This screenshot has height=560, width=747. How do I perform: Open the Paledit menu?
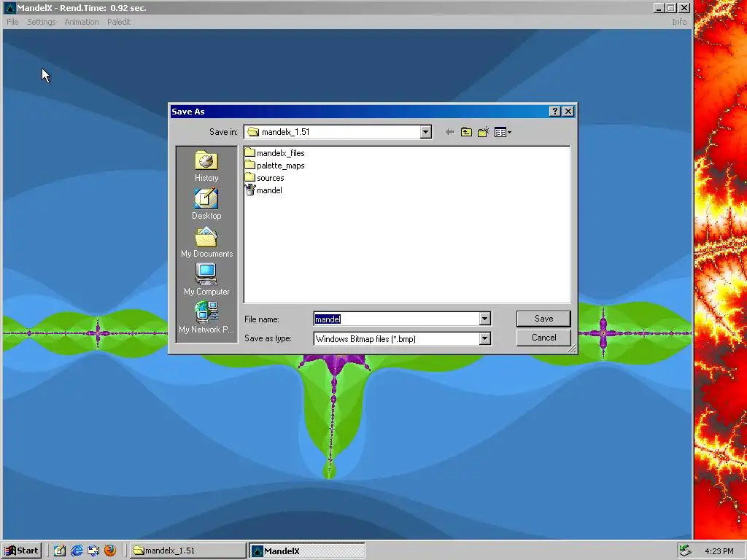119,22
